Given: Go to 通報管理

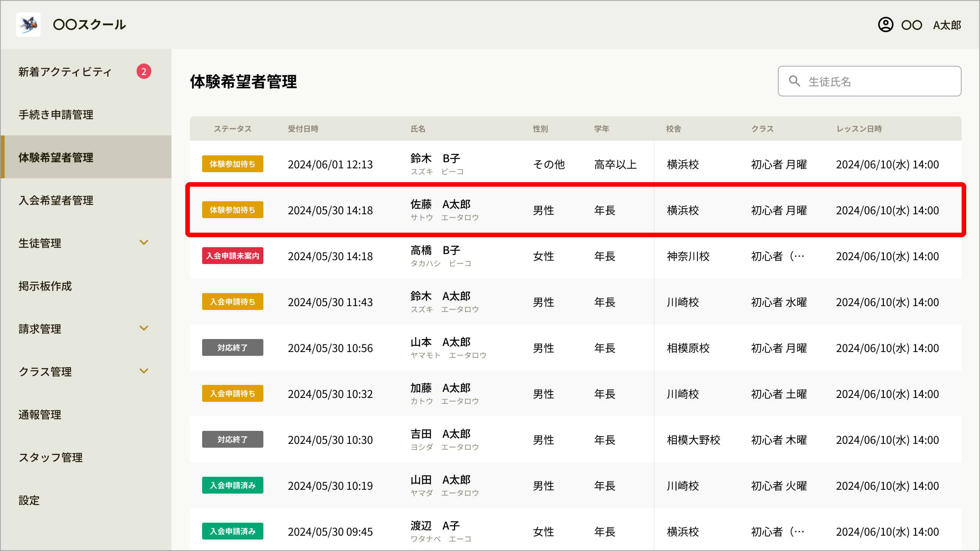Looking at the screenshot, I should pos(86,414).
